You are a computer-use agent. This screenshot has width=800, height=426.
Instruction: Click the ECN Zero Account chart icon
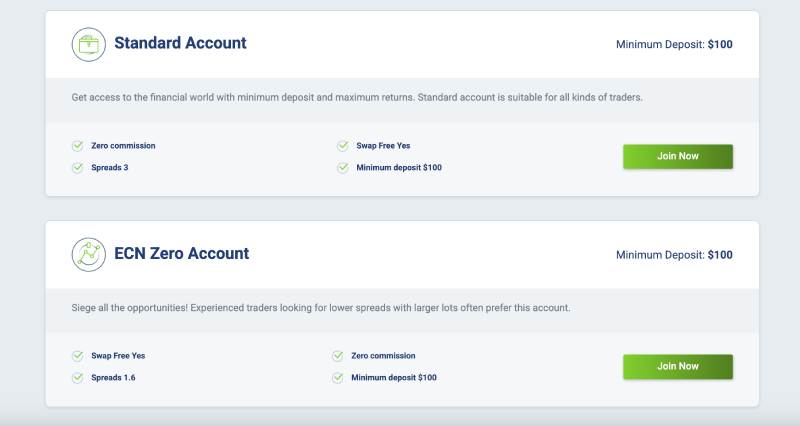[x=89, y=254]
